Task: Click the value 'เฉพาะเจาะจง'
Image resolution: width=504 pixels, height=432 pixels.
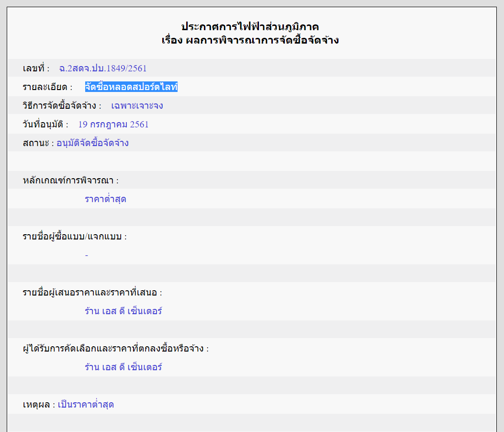Action: click(137, 105)
